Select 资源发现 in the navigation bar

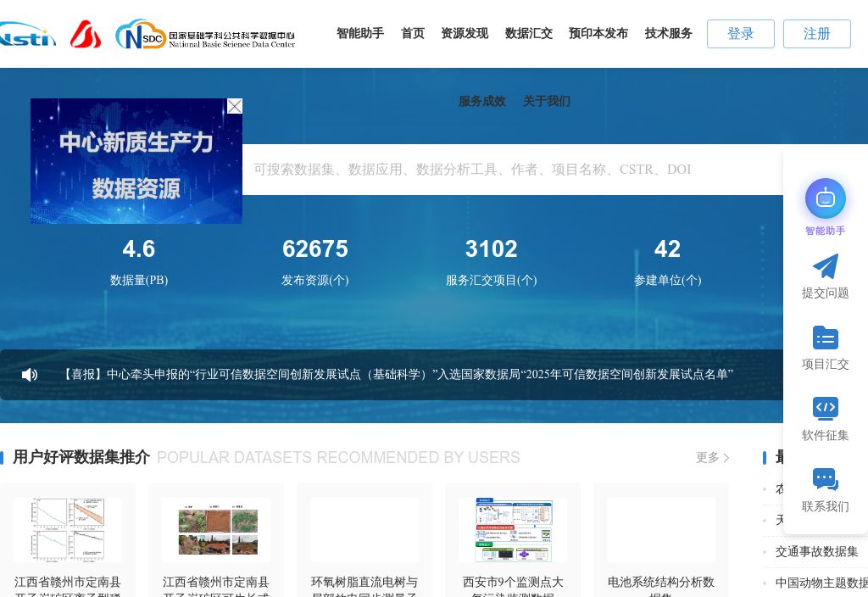(x=465, y=33)
